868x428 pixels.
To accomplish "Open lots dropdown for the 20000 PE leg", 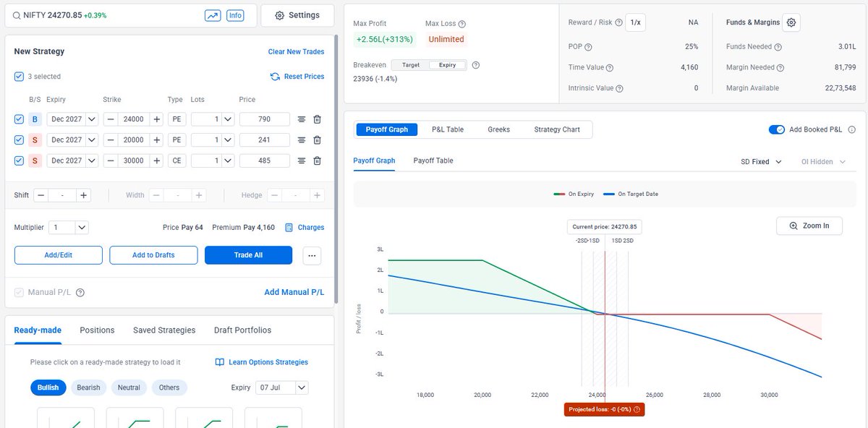I will (228, 140).
